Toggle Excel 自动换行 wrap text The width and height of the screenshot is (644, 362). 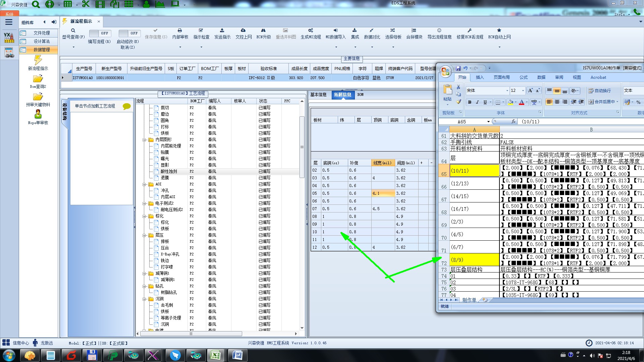[x=599, y=91]
